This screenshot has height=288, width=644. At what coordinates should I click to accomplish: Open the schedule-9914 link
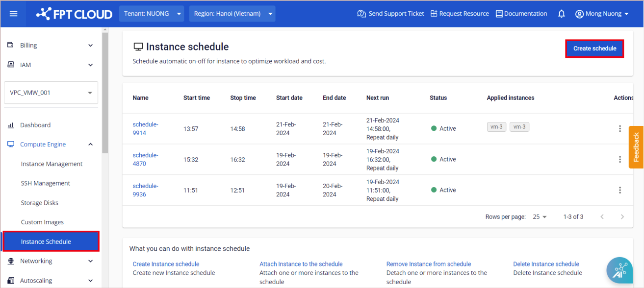click(145, 129)
